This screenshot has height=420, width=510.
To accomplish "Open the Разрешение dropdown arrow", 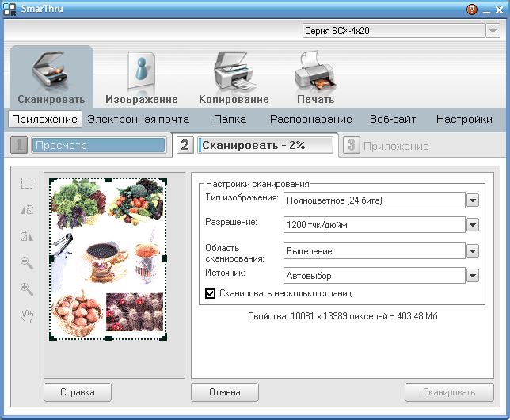I will click(473, 224).
